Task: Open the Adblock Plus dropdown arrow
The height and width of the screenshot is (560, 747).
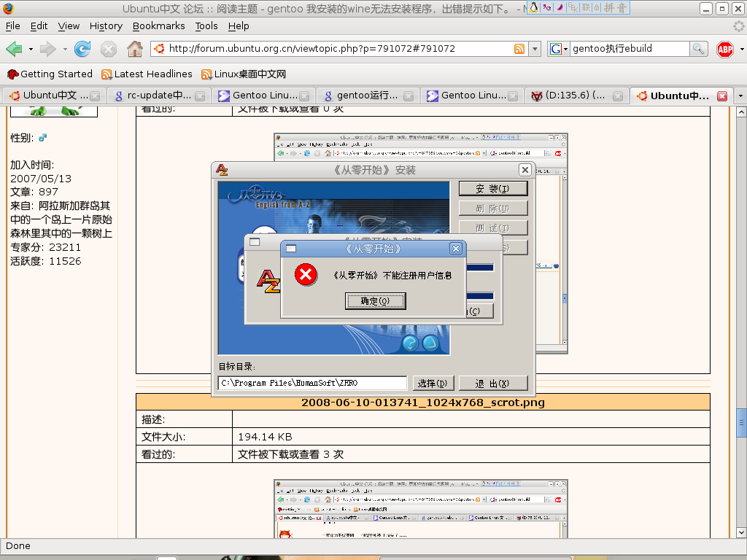Action: pyautogui.click(x=742, y=49)
